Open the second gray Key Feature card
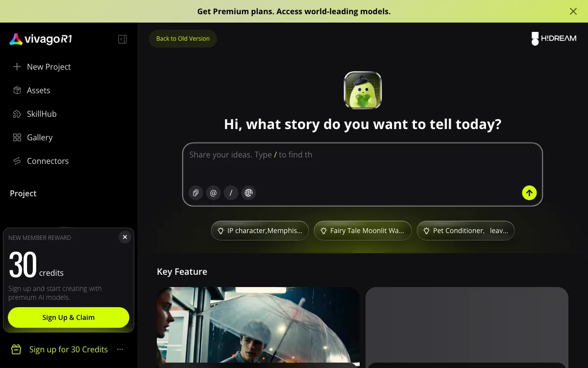This screenshot has height=368, width=588. 467,327
